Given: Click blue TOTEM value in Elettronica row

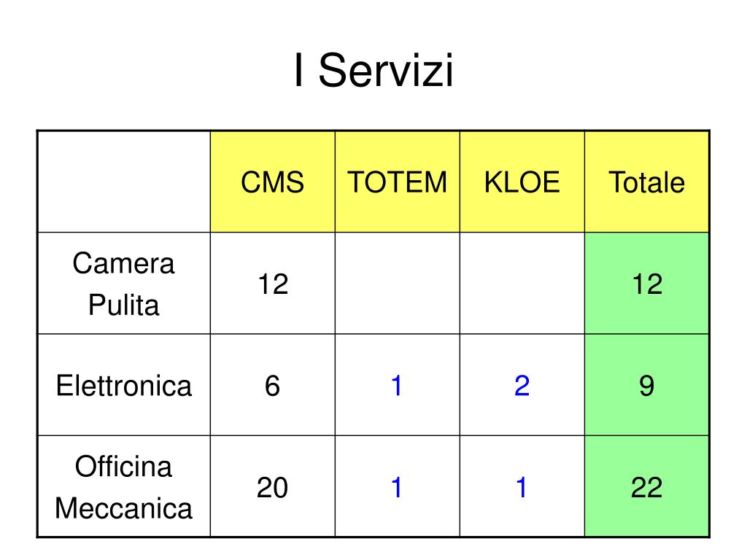Looking at the screenshot, I should pos(398,385).
